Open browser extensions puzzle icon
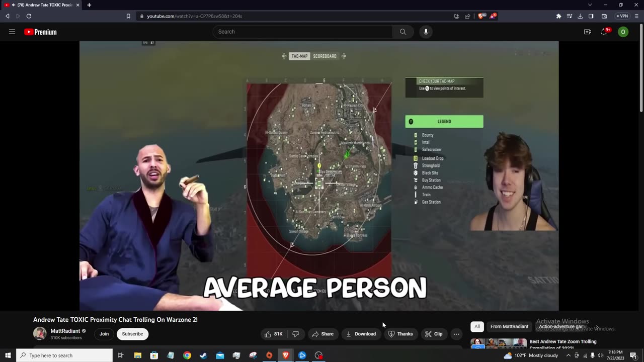 pos(558,16)
